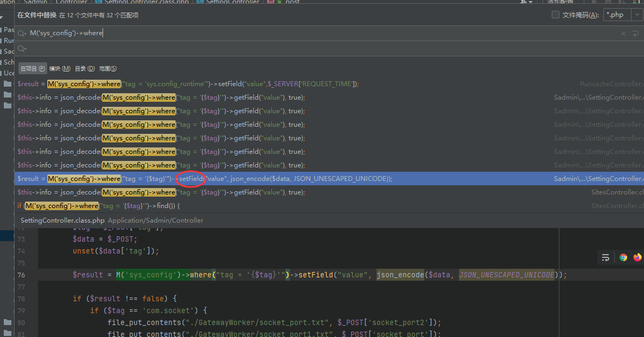Select the 在项目(P) scope tab
This screenshot has height=337, width=644.
point(33,68)
